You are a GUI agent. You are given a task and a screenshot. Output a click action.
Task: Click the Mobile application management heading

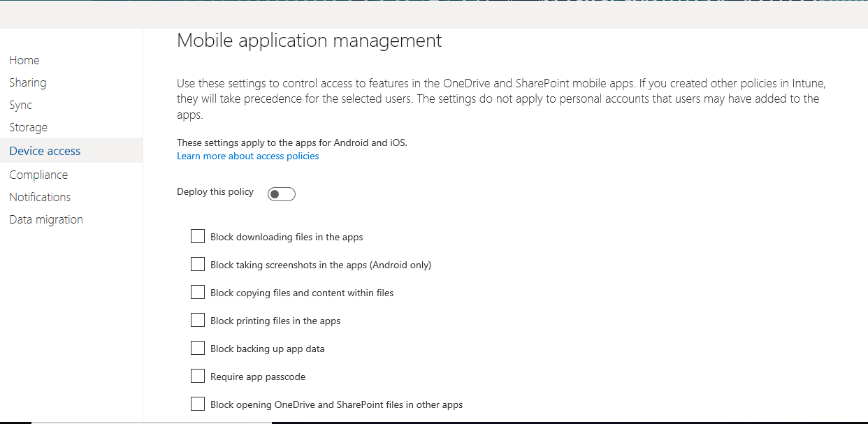click(x=309, y=41)
